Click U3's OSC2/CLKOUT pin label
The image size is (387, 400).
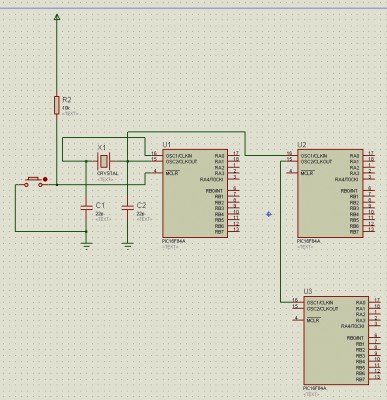click(x=322, y=309)
